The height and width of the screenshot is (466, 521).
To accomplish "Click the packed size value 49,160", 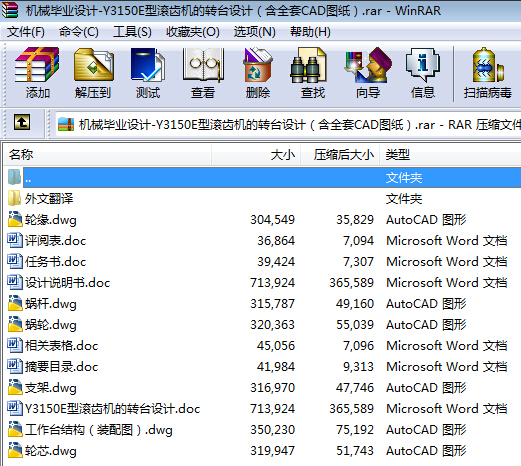I will point(355,304).
